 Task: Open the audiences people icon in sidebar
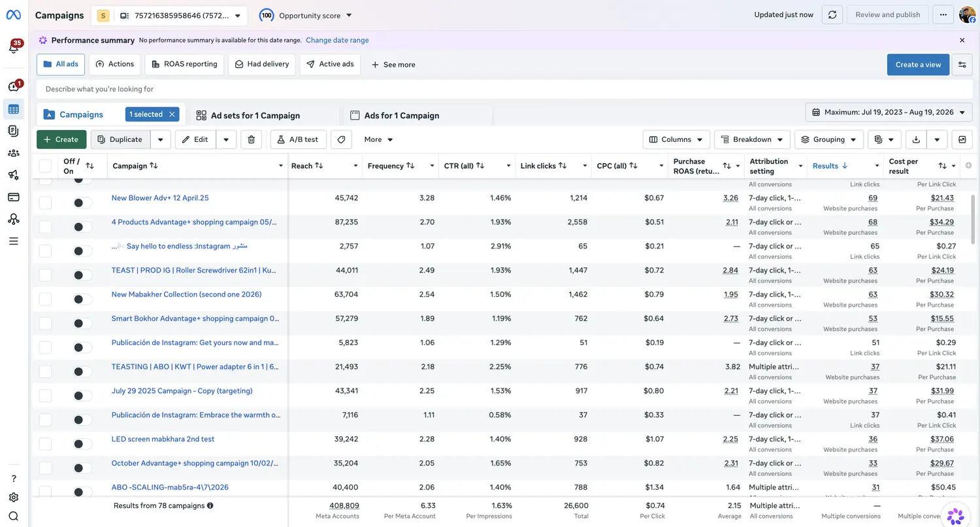point(14,153)
